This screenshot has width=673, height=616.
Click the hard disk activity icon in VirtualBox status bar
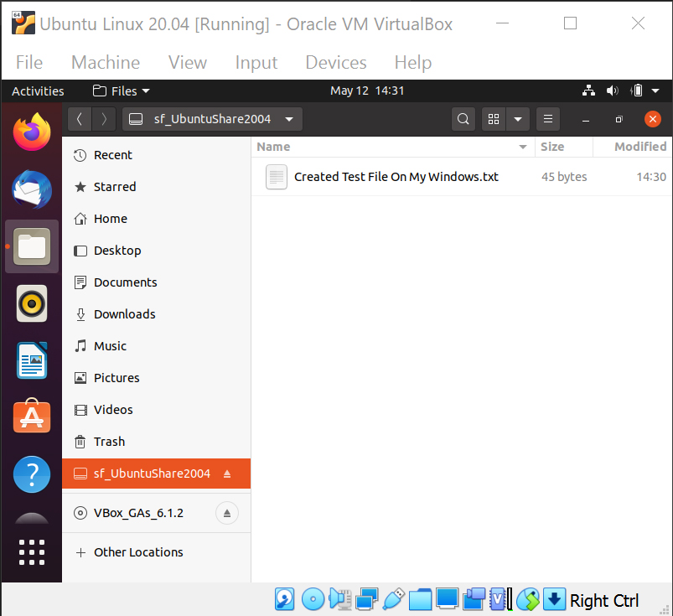click(x=284, y=599)
